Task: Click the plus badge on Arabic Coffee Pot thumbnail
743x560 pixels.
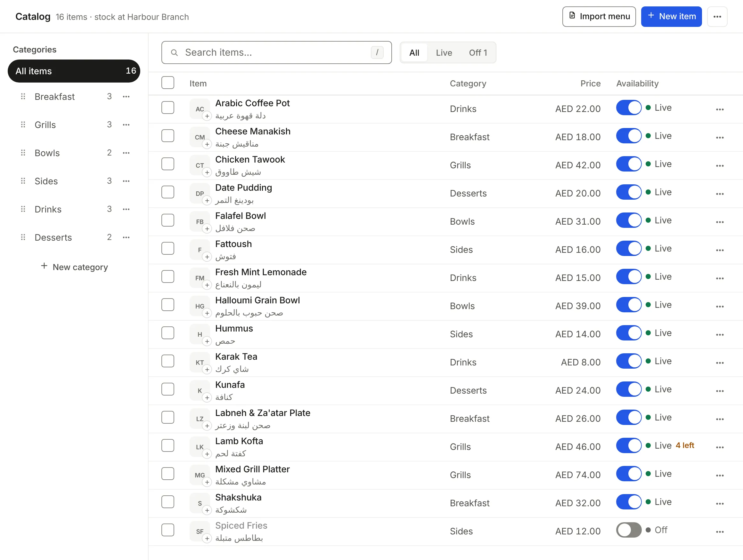Action: [207, 116]
